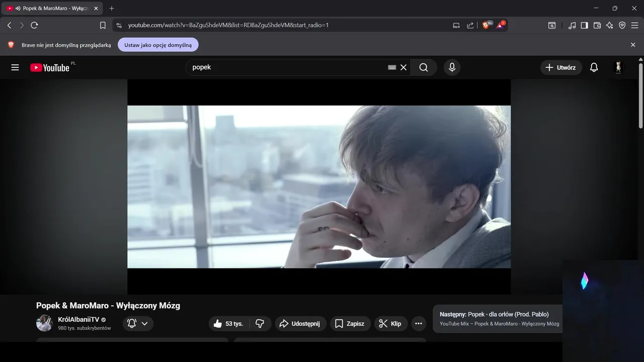The width and height of the screenshot is (644, 362).
Task: Open the Leo AI sparkle icon
Action: point(610,25)
